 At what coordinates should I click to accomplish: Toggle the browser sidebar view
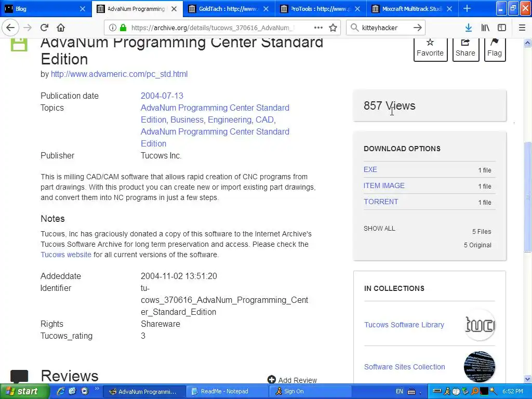click(502, 28)
